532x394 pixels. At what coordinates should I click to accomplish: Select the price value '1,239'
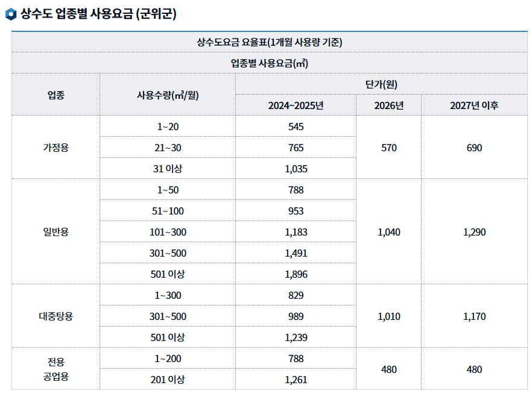(x=296, y=337)
